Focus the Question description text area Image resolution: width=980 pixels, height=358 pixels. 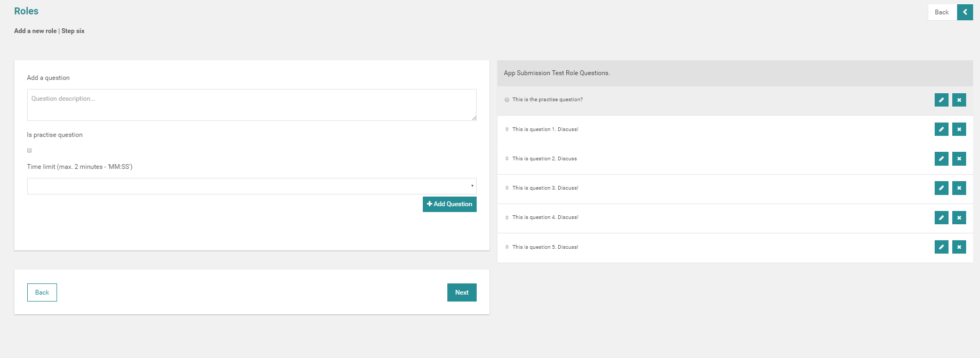click(x=252, y=105)
